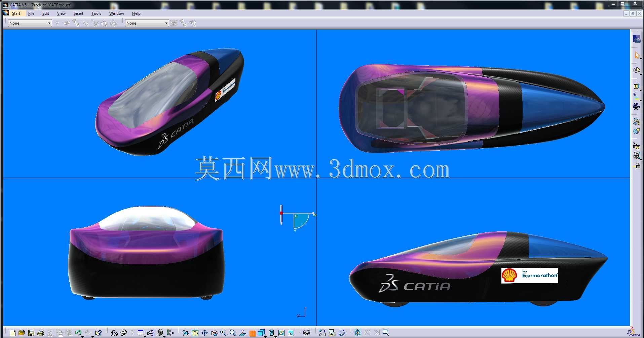Click the Create Environment box icon
Screen dimensions: 644x338
tap(636, 86)
